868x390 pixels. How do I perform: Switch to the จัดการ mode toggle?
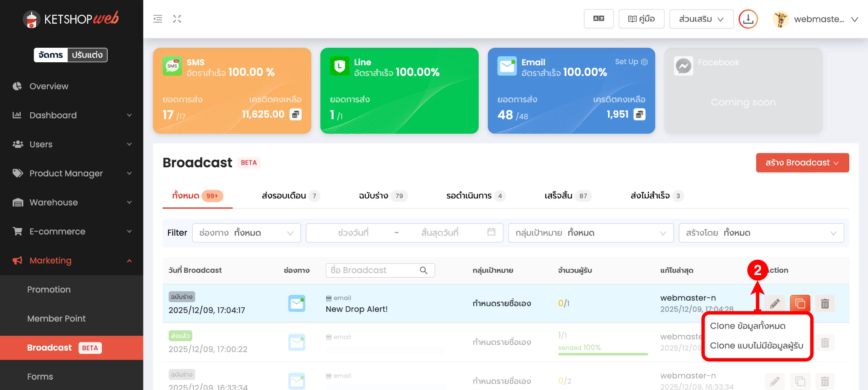51,55
